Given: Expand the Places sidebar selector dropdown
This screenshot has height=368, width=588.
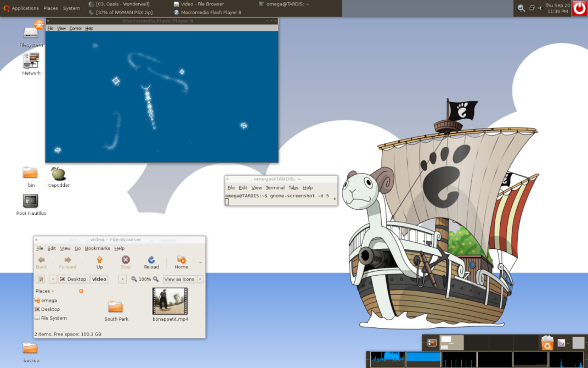Looking at the screenshot, I should tap(44, 291).
